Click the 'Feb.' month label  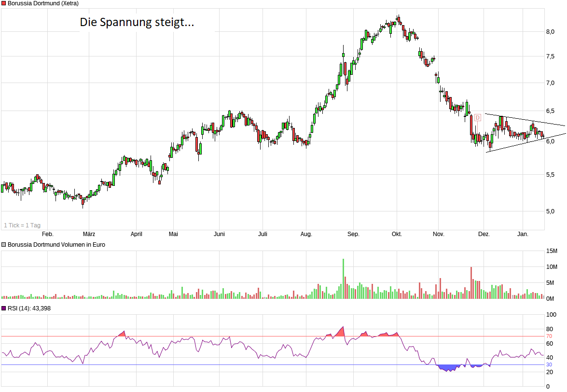(48, 234)
